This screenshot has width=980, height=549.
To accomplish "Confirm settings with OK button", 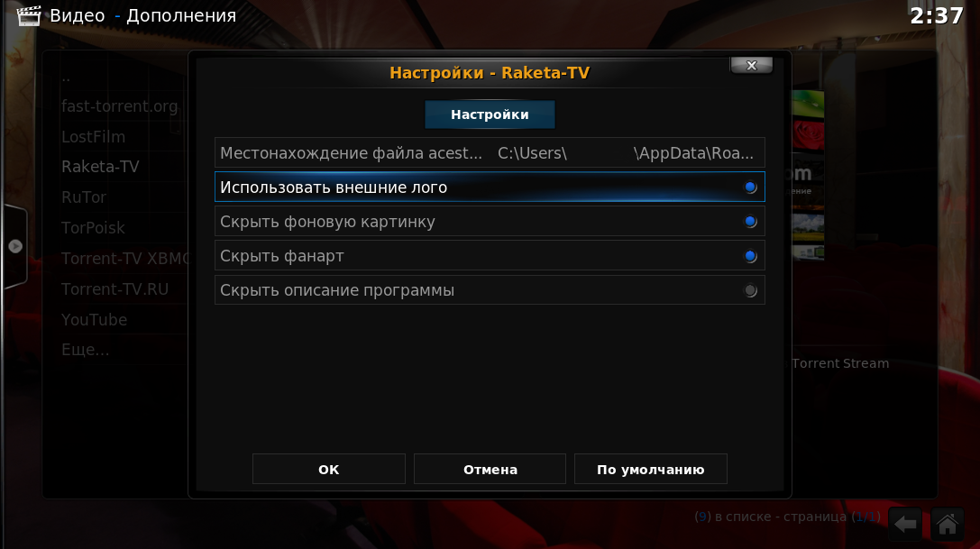I will pyautogui.click(x=329, y=469).
